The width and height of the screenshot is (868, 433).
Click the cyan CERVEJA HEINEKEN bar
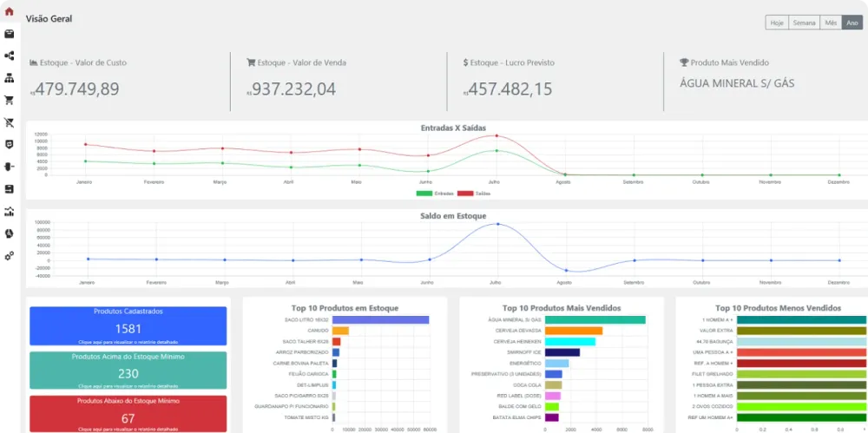[x=570, y=342]
